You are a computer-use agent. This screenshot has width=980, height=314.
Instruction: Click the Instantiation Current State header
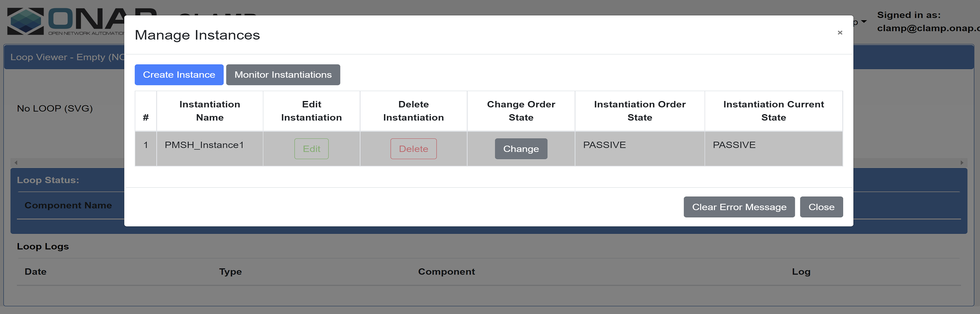pos(773,111)
